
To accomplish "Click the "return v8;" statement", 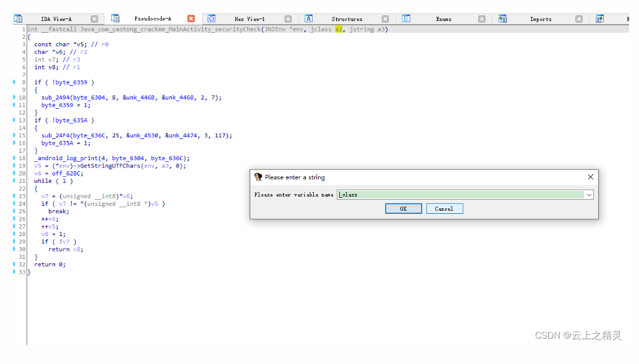I will [x=66, y=250].
